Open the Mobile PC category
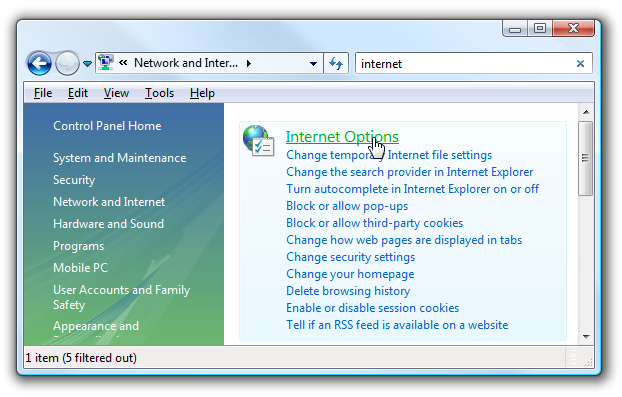 80,268
